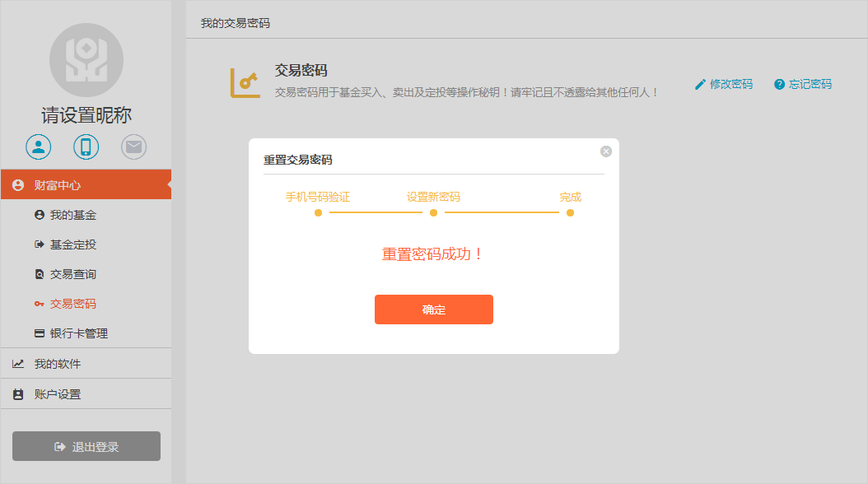The width and height of the screenshot is (868, 484).
Task: Click the avatar logo image
Action: click(86, 60)
